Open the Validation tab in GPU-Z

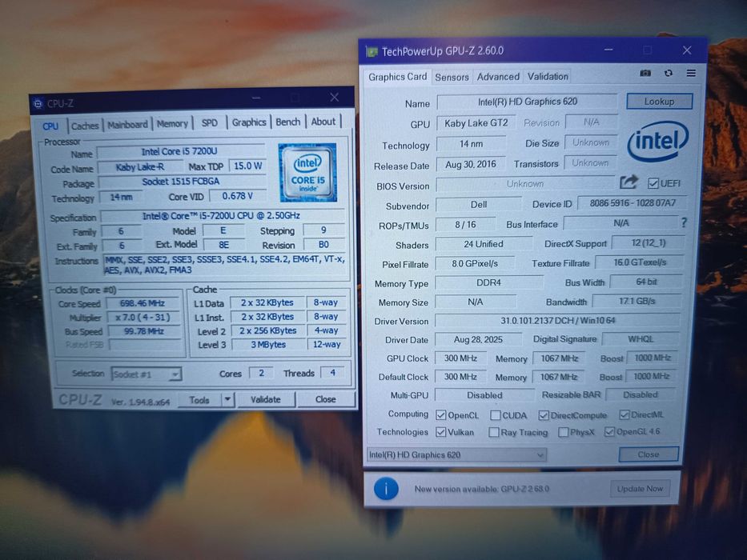point(548,76)
